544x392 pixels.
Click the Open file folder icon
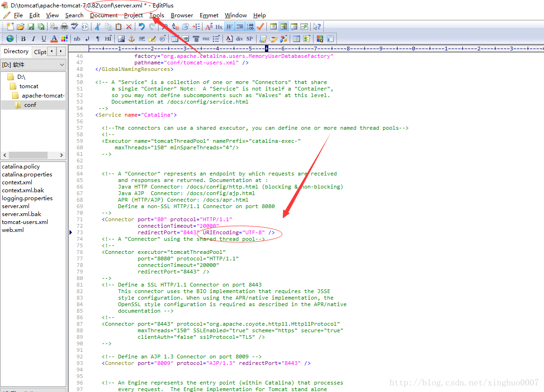click(21, 27)
